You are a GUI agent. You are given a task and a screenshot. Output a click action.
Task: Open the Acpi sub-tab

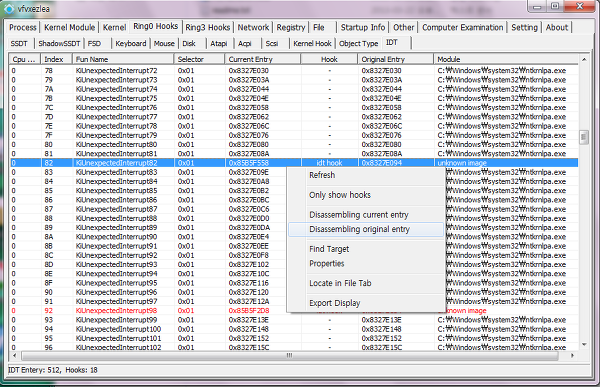(x=245, y=44)
